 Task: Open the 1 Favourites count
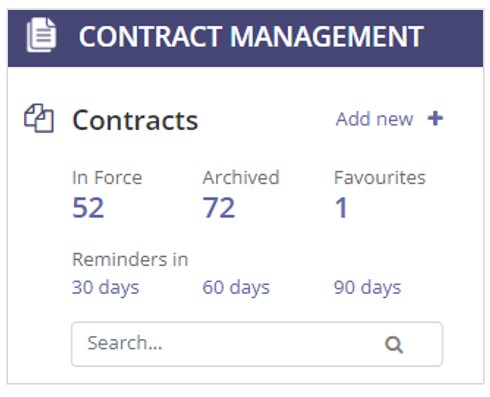pos(342,207)
